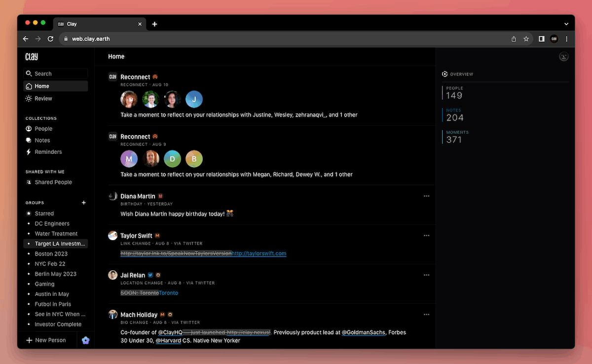Open more options for Diana Martin
Screen dimensions: 592x364
(x=426, y=196)
